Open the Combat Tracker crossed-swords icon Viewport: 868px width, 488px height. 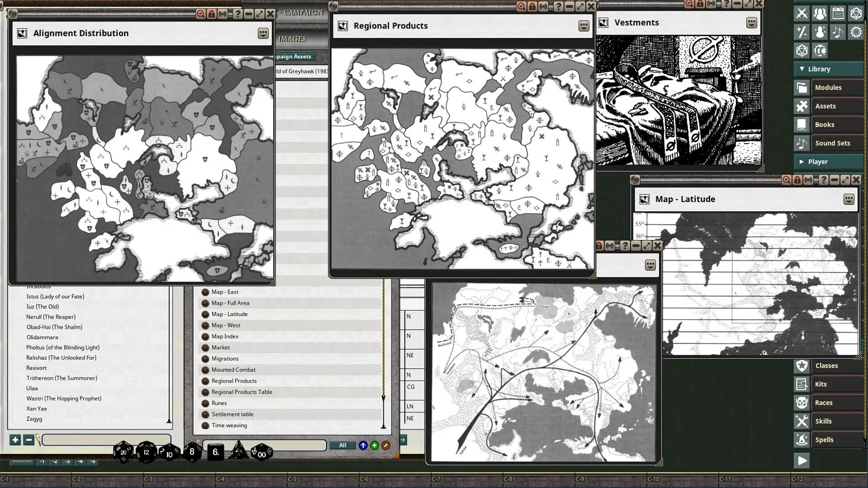802,13
